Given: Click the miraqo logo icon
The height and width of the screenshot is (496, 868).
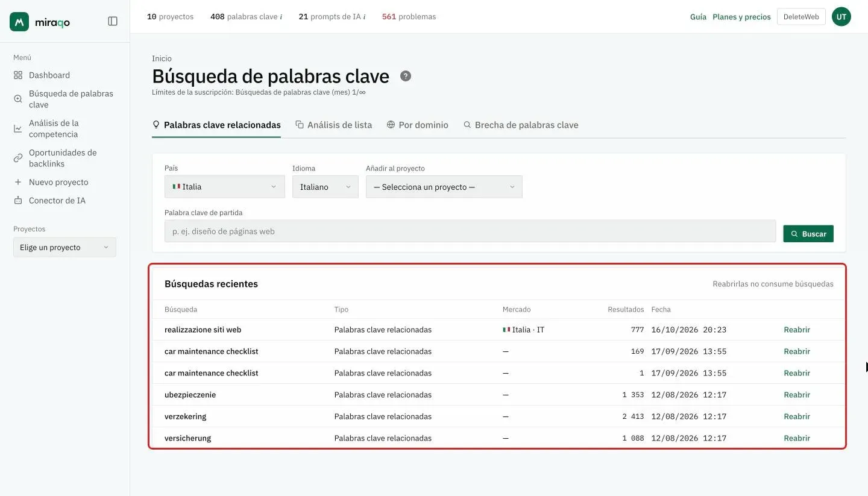Looking at the screenshot, I should pos(19,22).
